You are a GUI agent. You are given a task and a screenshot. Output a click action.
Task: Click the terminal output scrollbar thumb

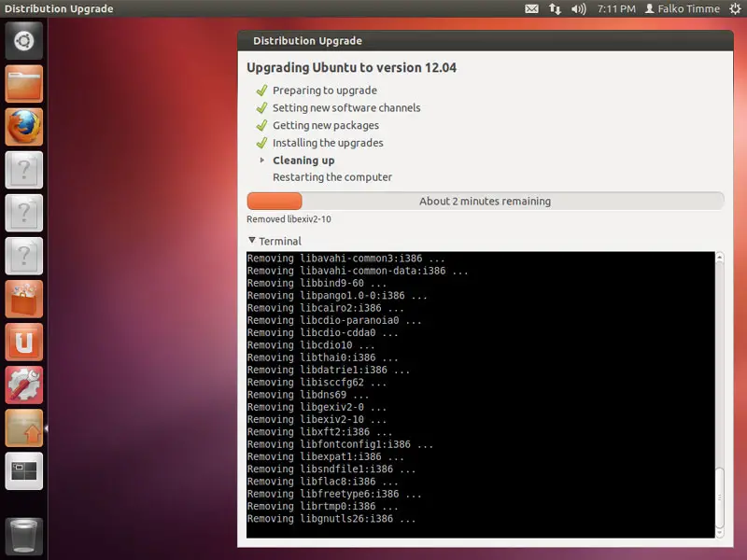point(720,497)
